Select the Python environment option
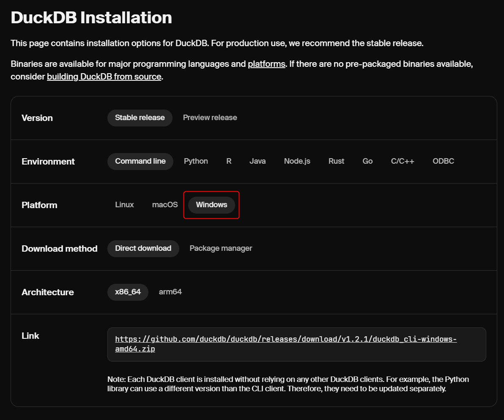 (x=196, y=161)
